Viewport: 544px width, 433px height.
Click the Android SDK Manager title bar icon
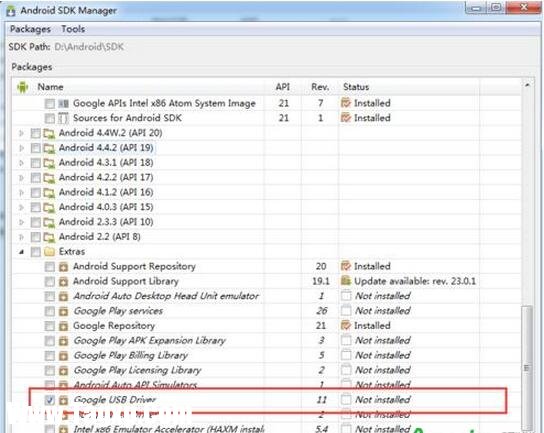[11, 11]
